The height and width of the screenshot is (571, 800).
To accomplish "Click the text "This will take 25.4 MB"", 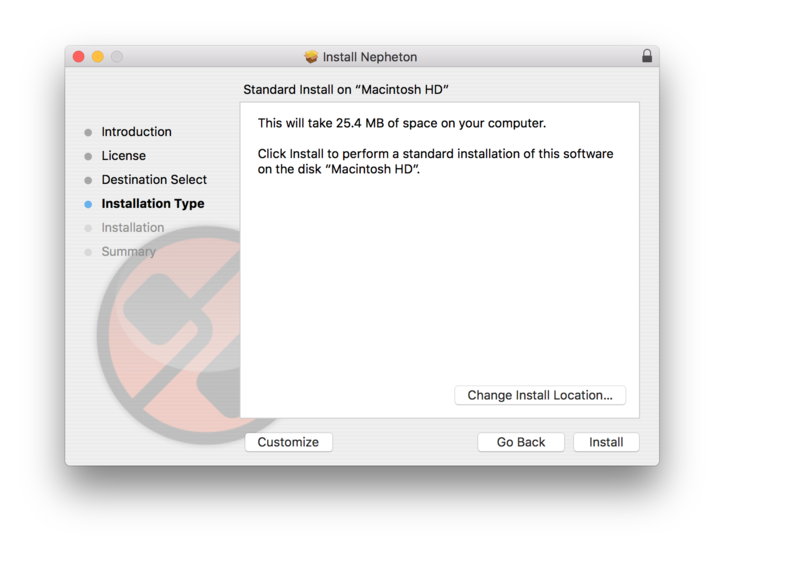I will click(x=320, y=123).
